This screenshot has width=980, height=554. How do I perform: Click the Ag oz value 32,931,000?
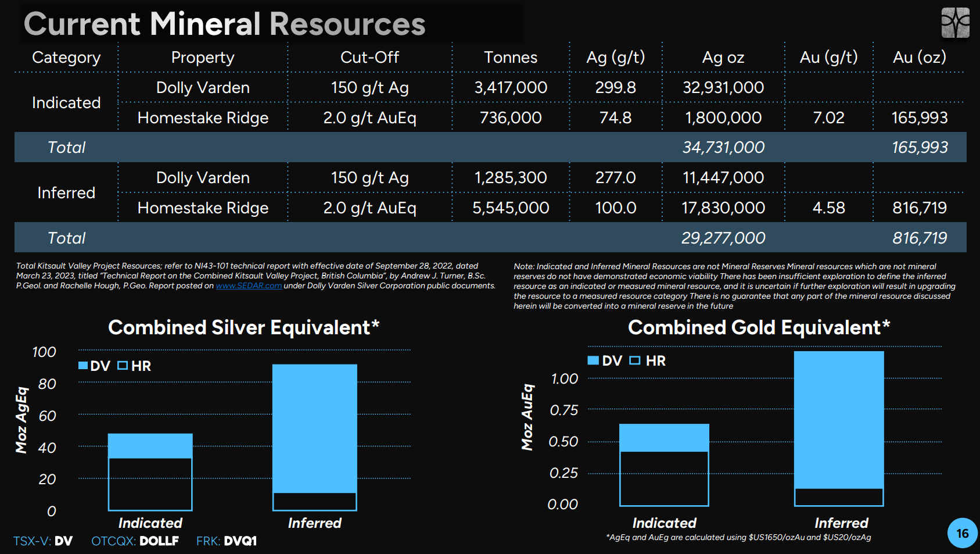pyautogui.click(x=723, y=88)
